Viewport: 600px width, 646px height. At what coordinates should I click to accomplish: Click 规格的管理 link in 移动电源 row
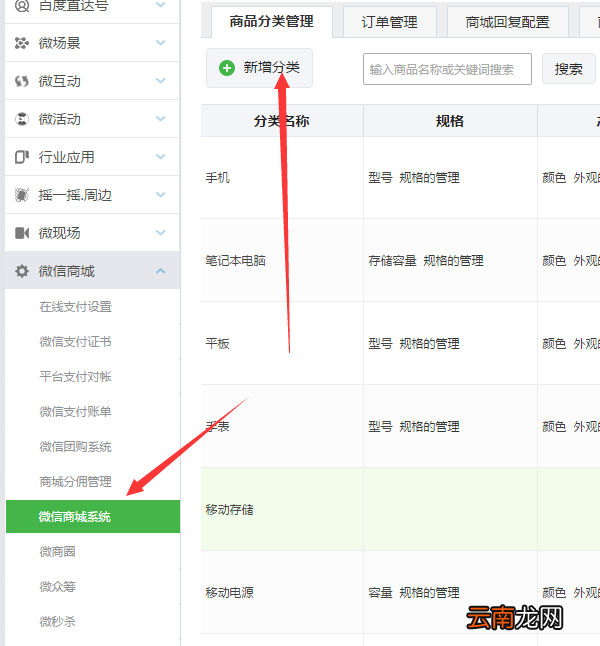tap(429, 593)
